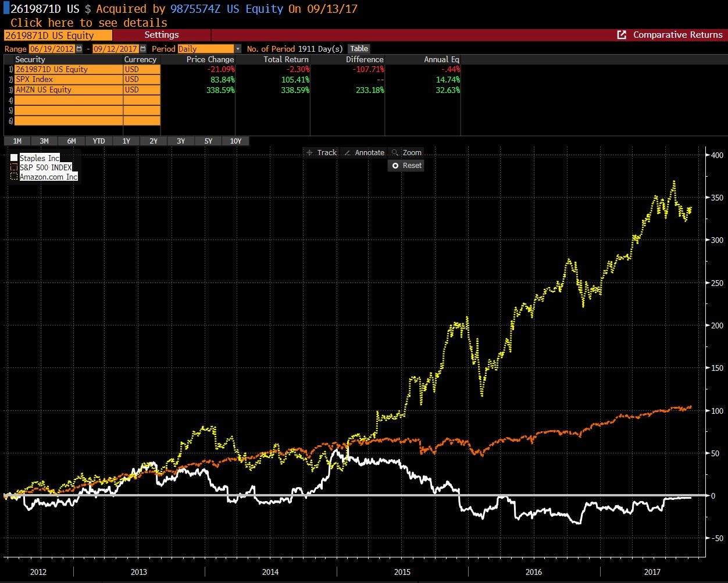The image size is (728, 583).
Task: Set range to 5Y
Action: click(x=208, y=141)
